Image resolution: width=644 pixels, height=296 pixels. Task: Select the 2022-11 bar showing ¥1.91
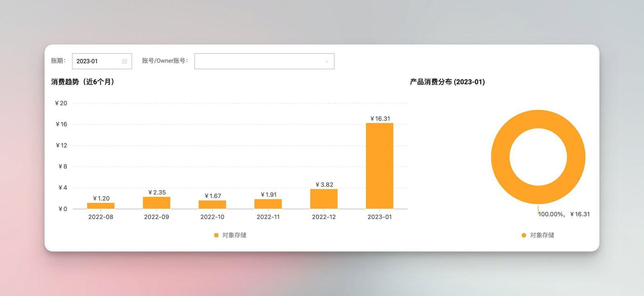tap(268, 204)
